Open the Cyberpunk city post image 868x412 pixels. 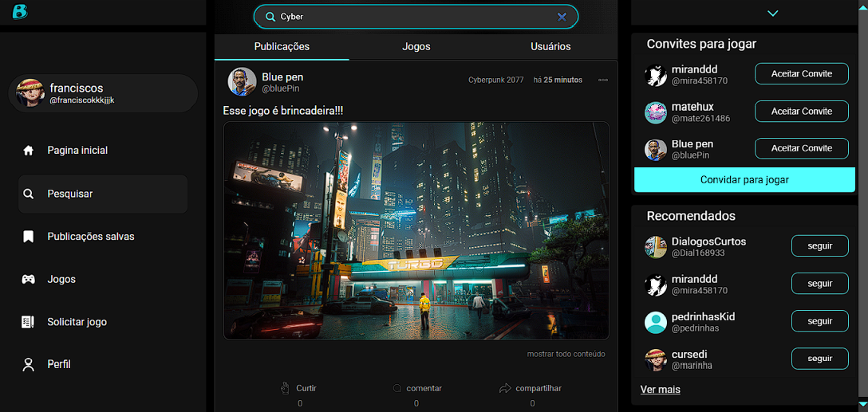pyautogui.click(x=416, y=230)
